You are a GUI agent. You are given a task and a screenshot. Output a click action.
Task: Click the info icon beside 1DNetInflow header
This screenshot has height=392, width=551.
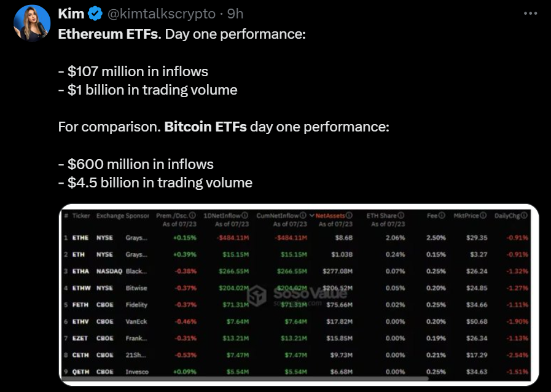click(244, 215)
